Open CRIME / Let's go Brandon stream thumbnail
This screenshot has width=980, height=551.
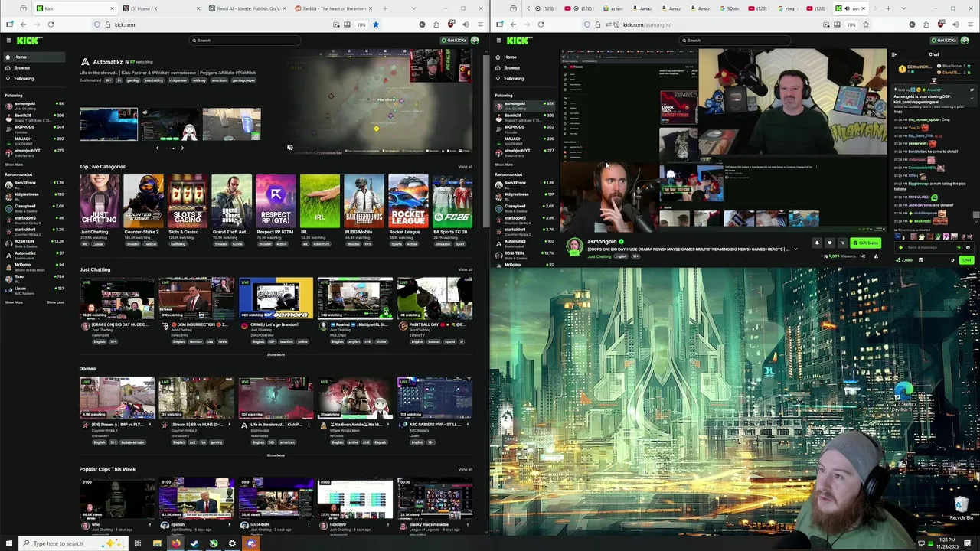pos(276,298)
